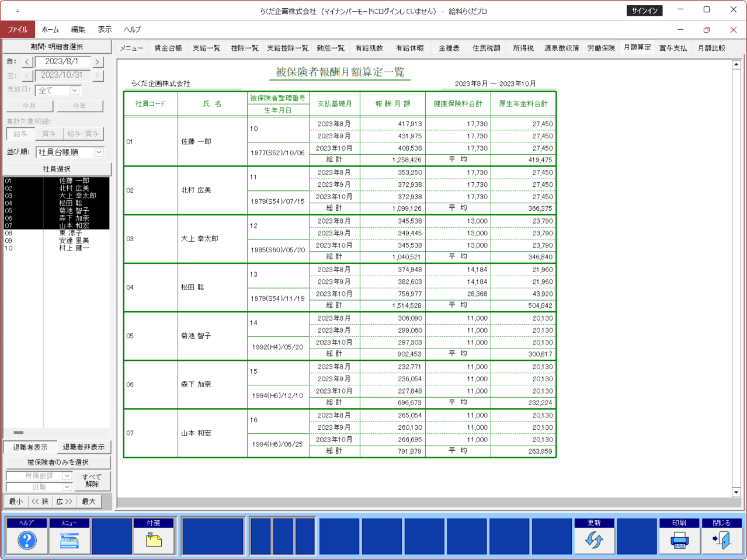Click 被保険者のみを選択 button
The width and height of the screenshot is (747, 560).
(58, 462)
